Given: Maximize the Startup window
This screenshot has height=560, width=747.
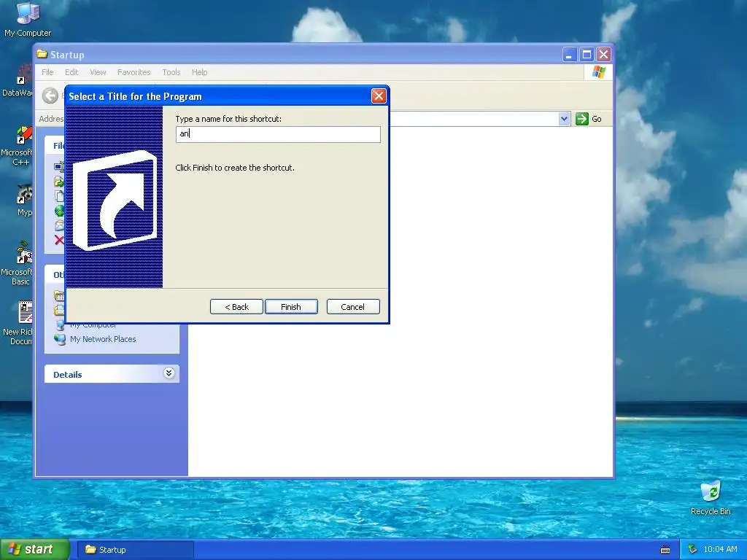Looking at the screenshot, I should [587, 55].
